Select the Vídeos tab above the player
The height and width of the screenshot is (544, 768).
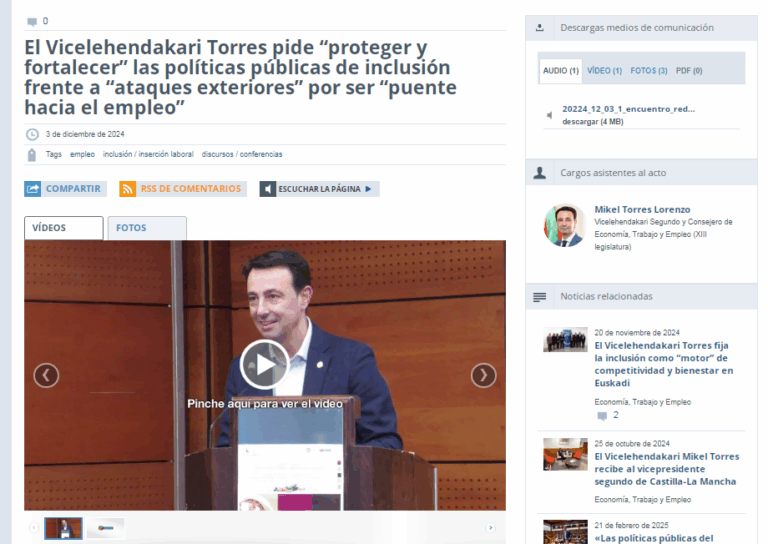click(63, 228)
